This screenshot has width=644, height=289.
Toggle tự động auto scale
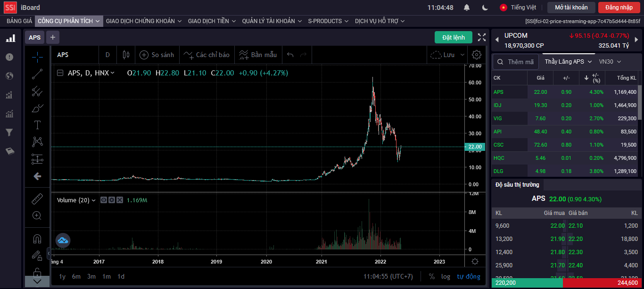coord(469,277)
